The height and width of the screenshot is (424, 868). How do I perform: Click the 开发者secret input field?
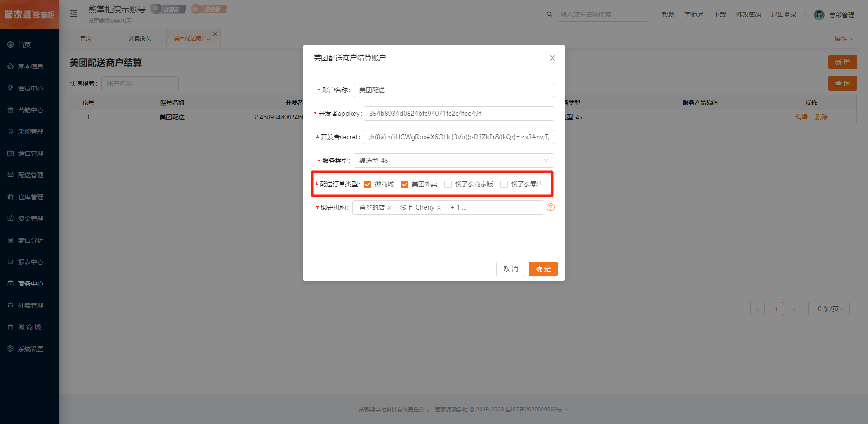[x=459, y=137]
